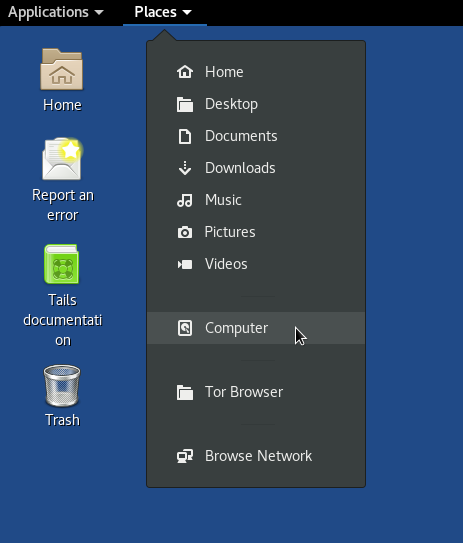463x543 pixels.
Task: Click the folder icon beside Tor Browser
Action: click(x=185, y=392)
